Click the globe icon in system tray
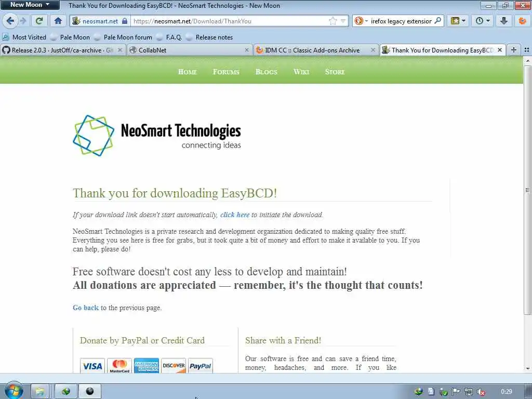This screenshot has width=532, height=399. point(419,392)
